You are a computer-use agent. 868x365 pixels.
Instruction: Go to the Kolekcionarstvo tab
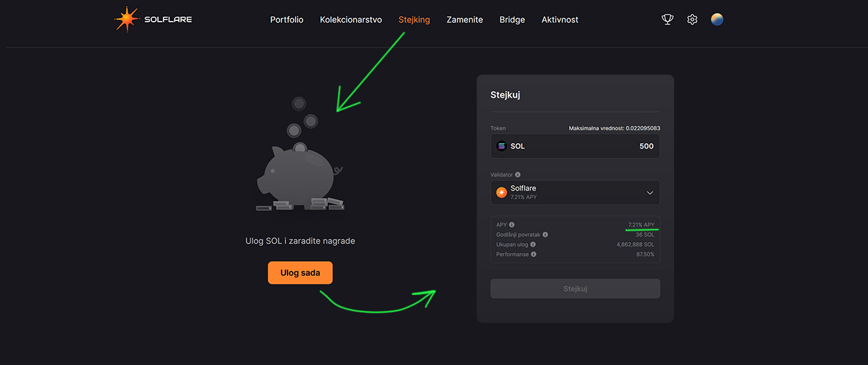[351, 20]
